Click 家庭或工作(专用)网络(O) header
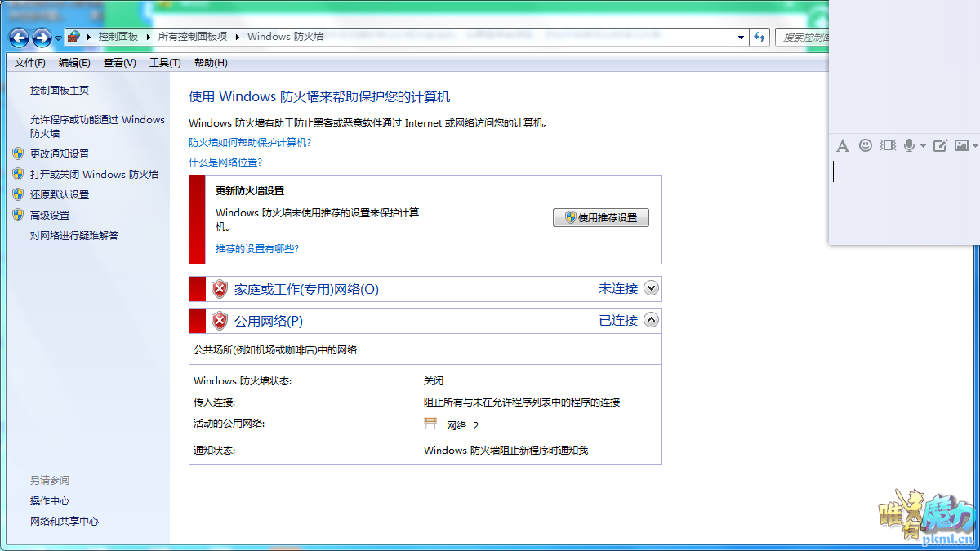This screenshot has width=980, height=551. point(306,289)
